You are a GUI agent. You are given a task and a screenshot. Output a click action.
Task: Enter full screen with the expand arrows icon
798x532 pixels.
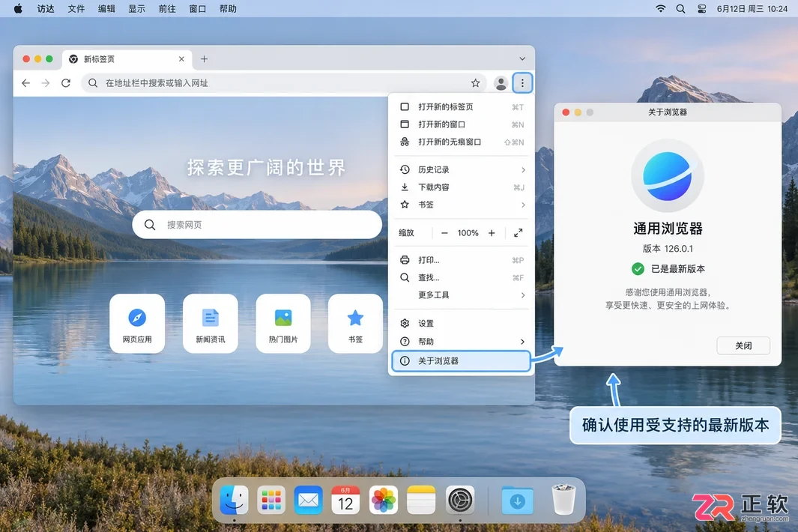tap(518, 232)
